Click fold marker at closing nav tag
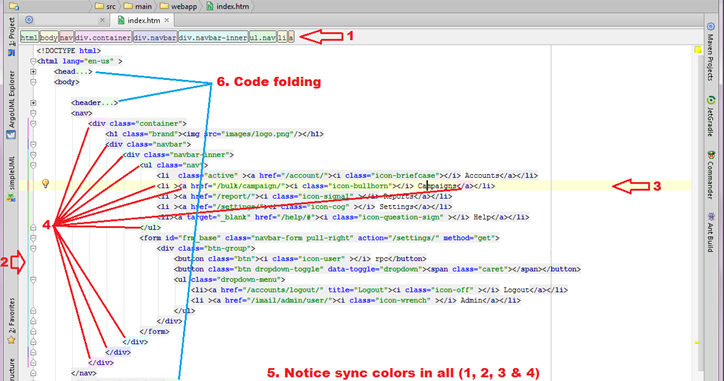 pyautogui.click(x=33, y=373)
